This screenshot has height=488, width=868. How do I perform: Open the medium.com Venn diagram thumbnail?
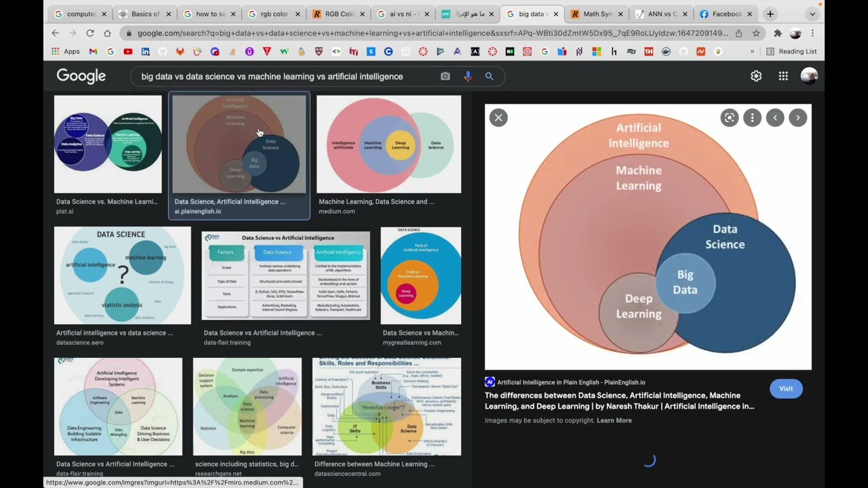(389, 144)
